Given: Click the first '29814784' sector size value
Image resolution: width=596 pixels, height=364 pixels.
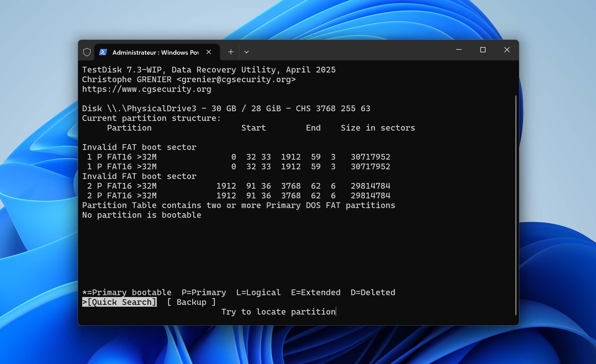Looking at the screenshot, I should (370, 186).
